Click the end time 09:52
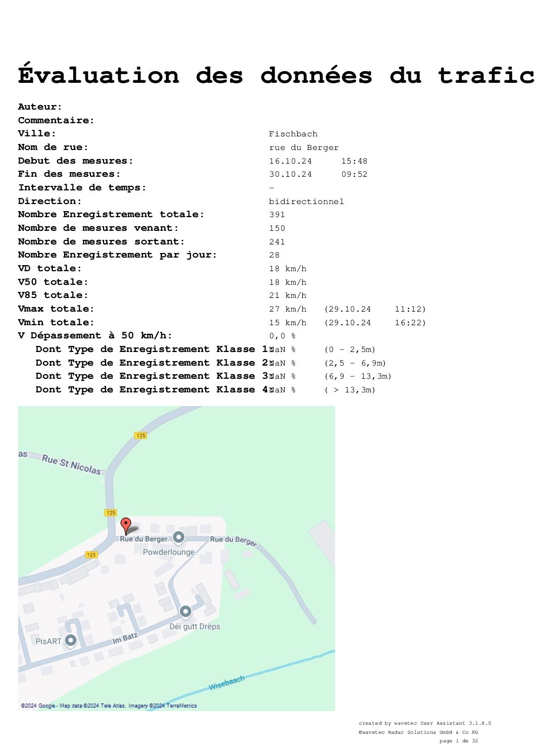Viewport: 535px width, 756px height. tap(354, 174)
